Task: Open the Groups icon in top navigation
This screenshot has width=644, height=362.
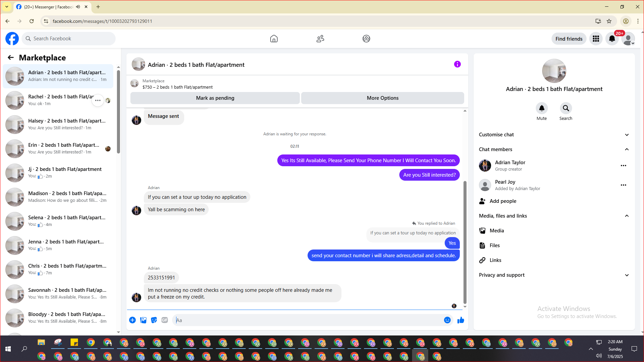Action: (366, 39)
